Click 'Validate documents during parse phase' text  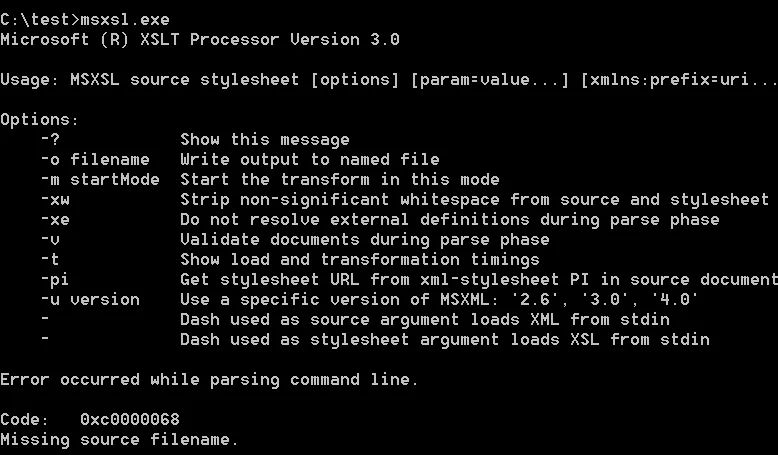pyautogui.click(x=365, y=240)
